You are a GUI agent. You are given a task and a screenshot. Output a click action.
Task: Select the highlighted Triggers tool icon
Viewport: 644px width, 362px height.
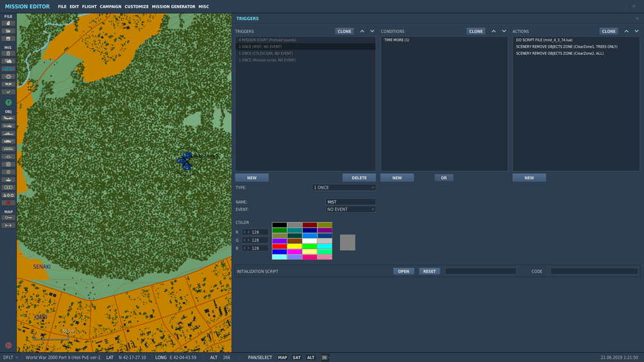click(8, 69)
